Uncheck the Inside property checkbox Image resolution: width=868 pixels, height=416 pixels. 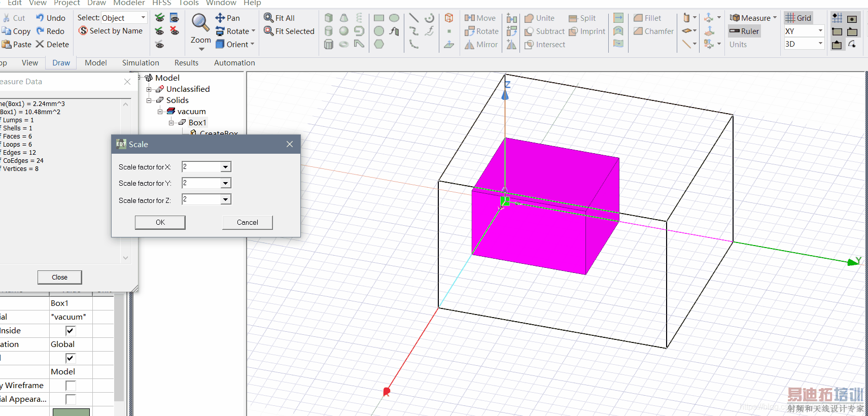(x=71, y=331)
